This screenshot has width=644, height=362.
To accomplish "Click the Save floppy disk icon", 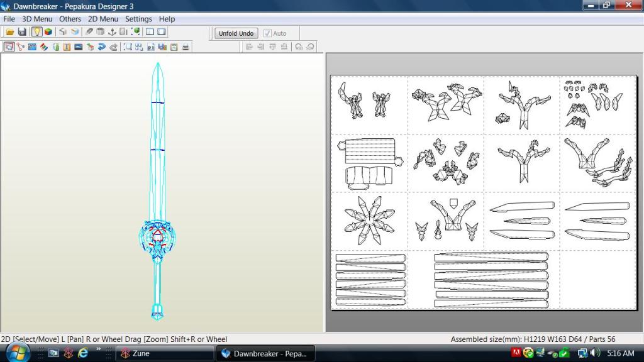I will click(22, 32).
